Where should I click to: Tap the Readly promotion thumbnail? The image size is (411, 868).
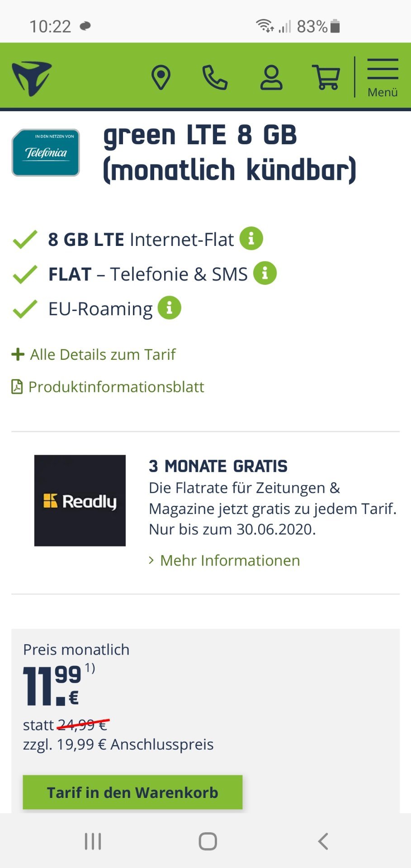tap(80, 500)
